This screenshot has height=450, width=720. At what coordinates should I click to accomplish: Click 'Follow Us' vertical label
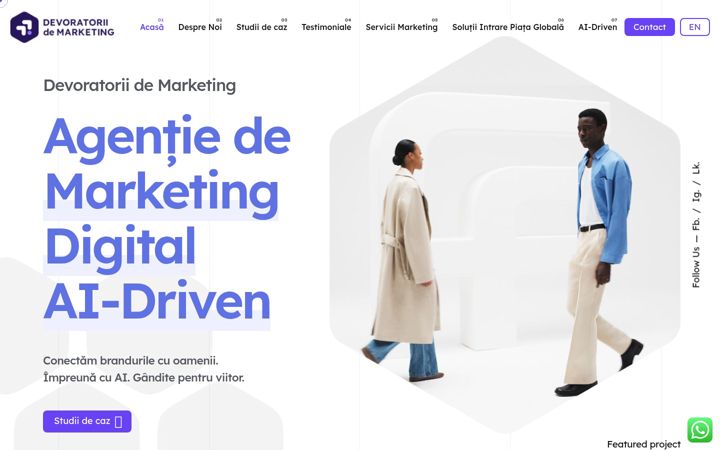pyautogui.click(x=696, y=268)
